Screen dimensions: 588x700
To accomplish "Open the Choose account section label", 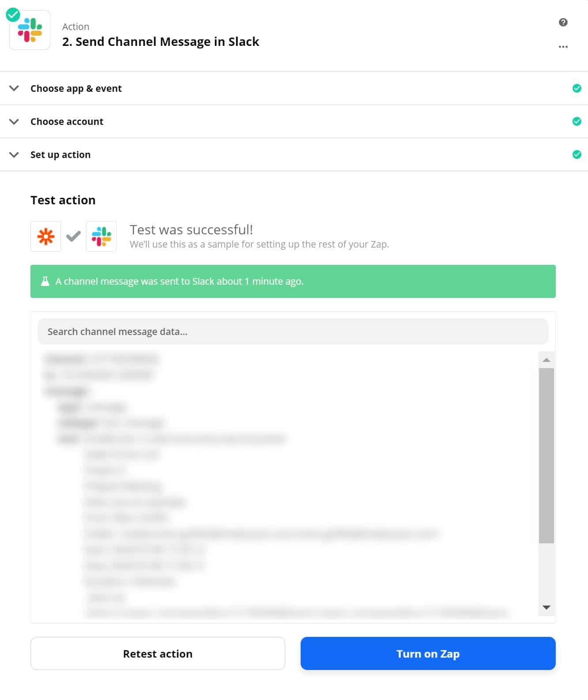I will (67, 122).
